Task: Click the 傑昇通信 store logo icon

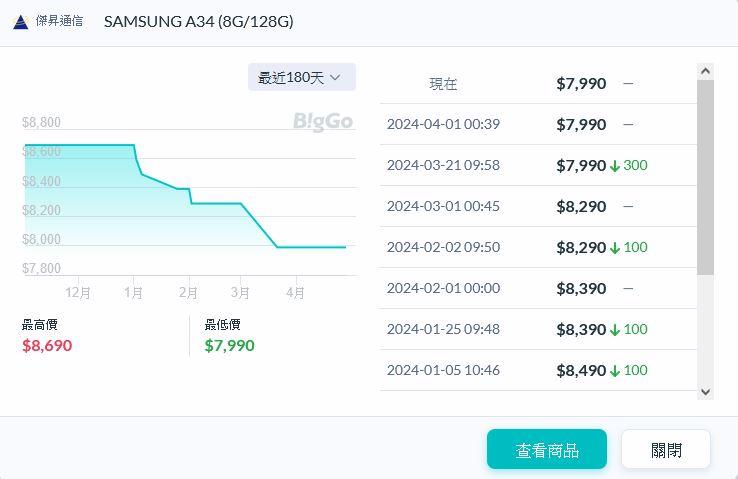Action: coord(20,22)
